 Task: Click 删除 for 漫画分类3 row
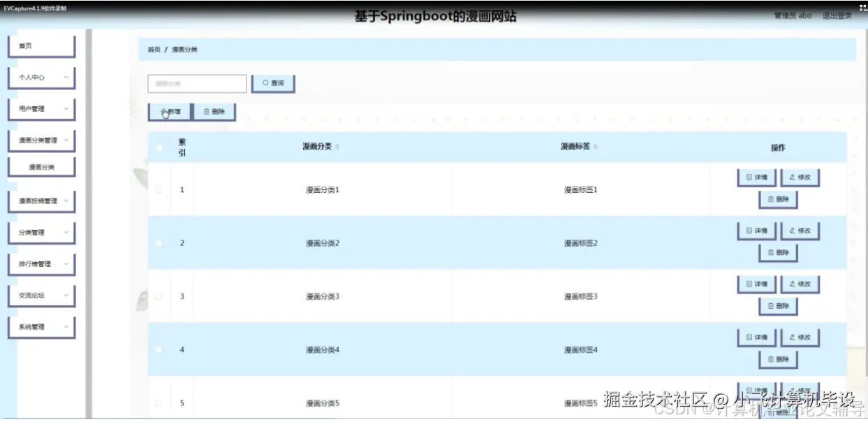[779, 306]
